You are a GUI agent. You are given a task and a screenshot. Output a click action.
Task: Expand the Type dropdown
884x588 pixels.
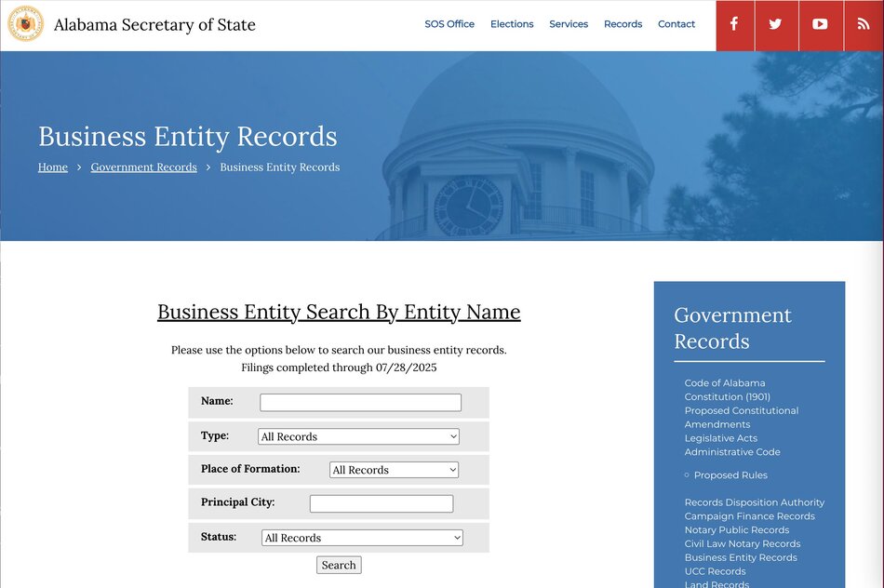(358, 436)
